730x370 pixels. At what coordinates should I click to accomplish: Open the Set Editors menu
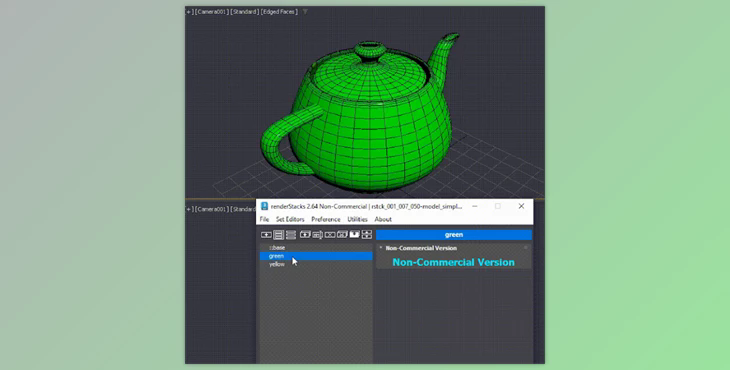tap(290, 219)
